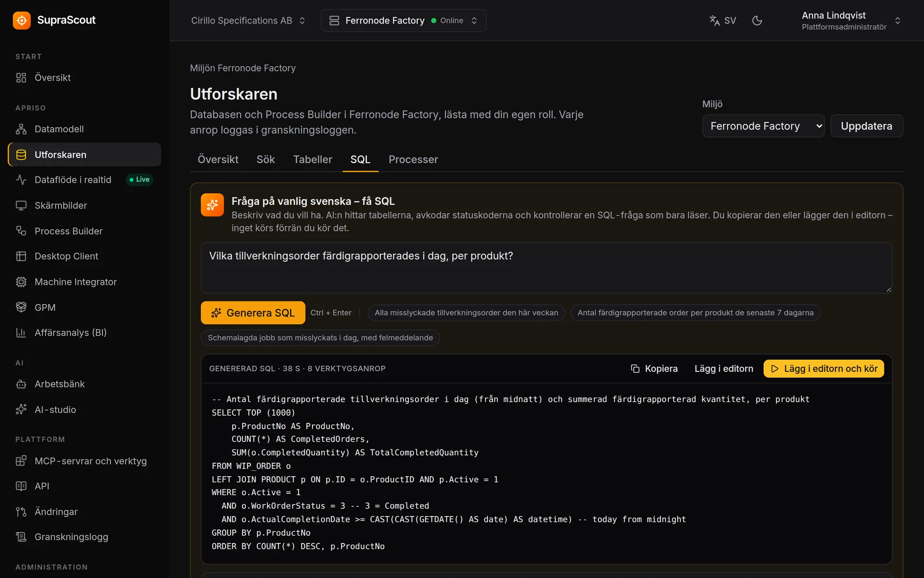Image resolution: width=924 pixels, height=578 pixels.
Task: Open the Process Builder sidebar label
Action: point(68,231)
